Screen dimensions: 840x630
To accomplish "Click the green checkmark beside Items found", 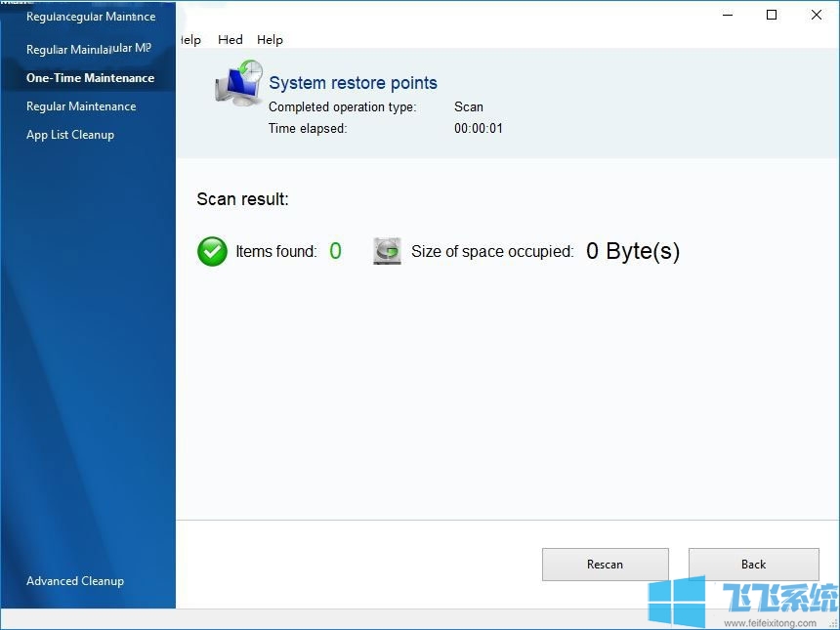I will [212, 252].
